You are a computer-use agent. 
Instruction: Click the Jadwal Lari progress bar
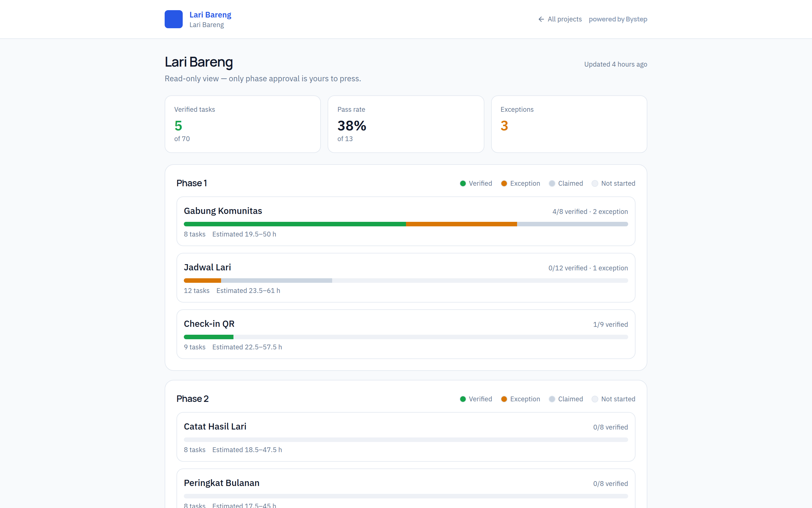coord(406,281)
